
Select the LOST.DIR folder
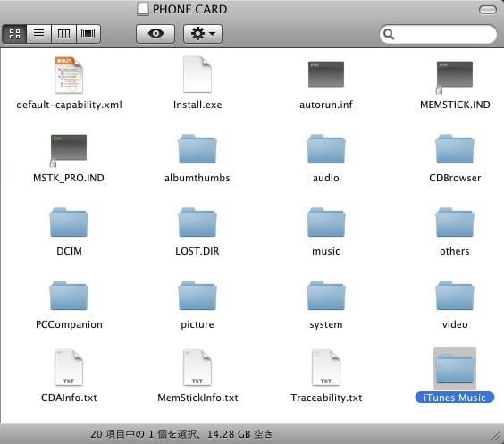coord(197,222)
